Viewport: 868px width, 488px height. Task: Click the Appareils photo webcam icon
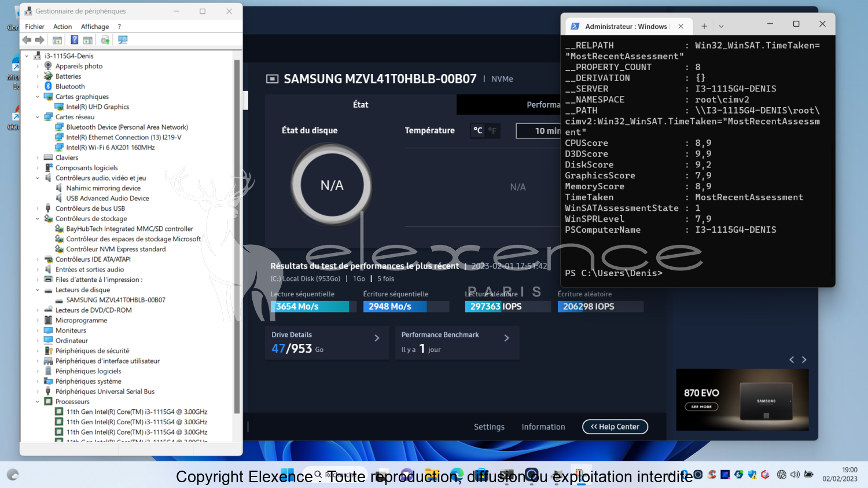49,66
